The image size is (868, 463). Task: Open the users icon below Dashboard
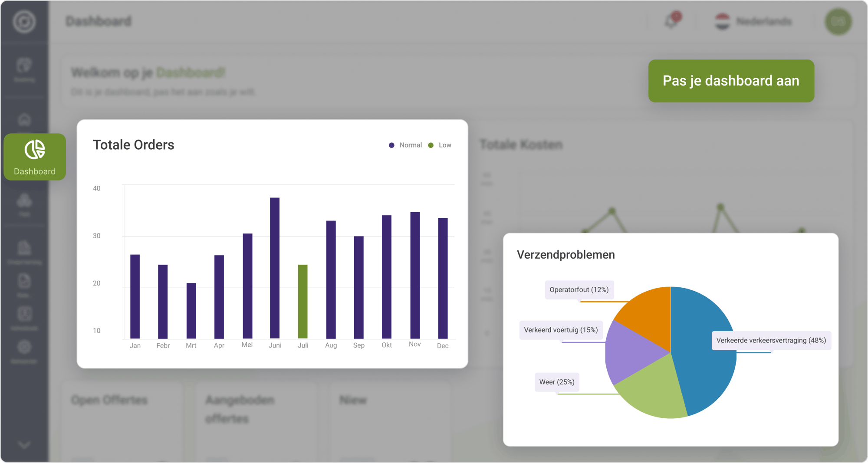25,201
